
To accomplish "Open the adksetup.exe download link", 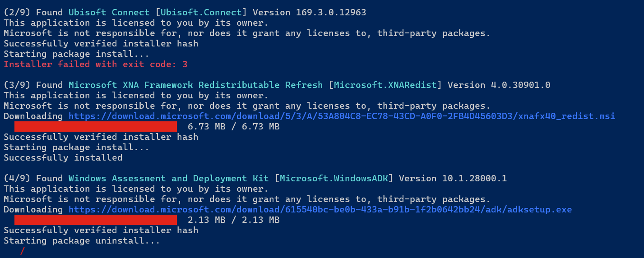I will (x=320, y=210).
